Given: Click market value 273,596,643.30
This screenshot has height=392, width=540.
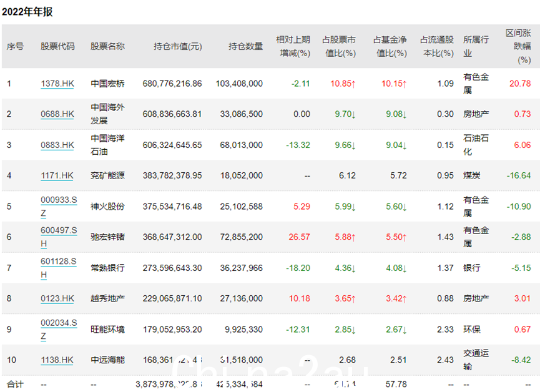Looking at the screenshot, I should coord(172,268).
